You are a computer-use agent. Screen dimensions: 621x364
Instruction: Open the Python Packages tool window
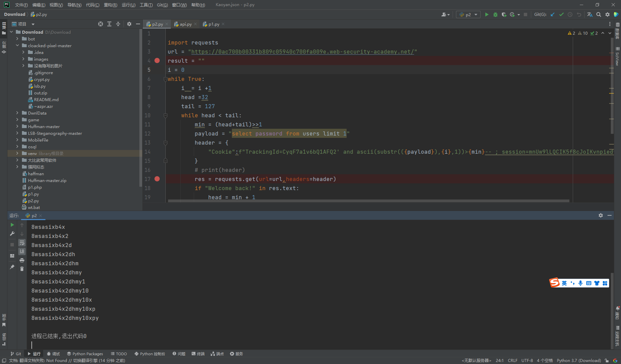click(85, 354)
